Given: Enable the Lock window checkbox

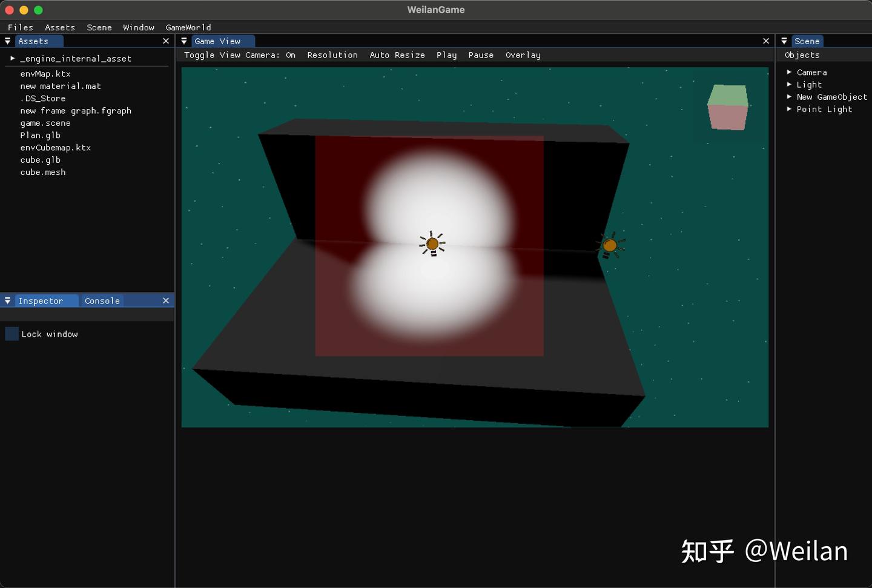Looking at the screenshot, I should [x=12, y=334].
